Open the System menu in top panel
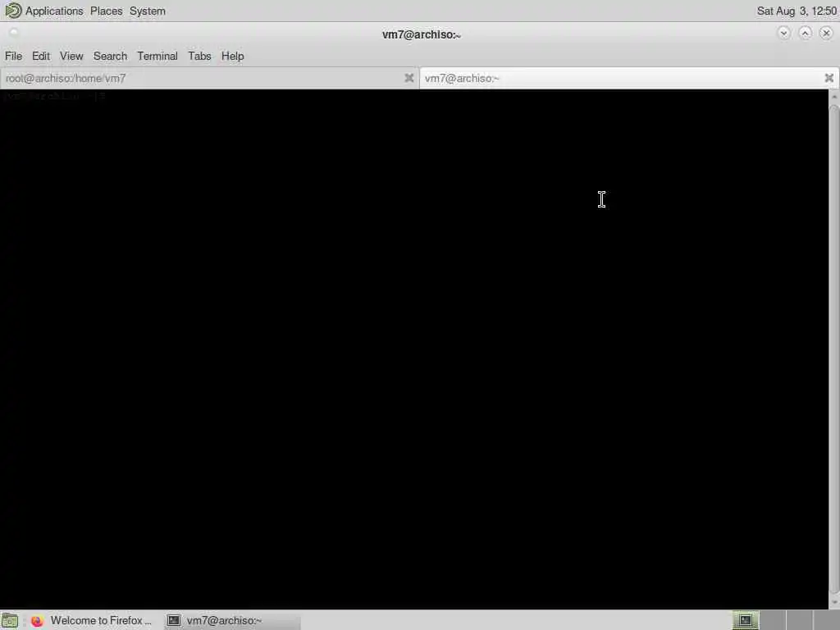This screenshot has height=630, width=840. pos(148,11)
